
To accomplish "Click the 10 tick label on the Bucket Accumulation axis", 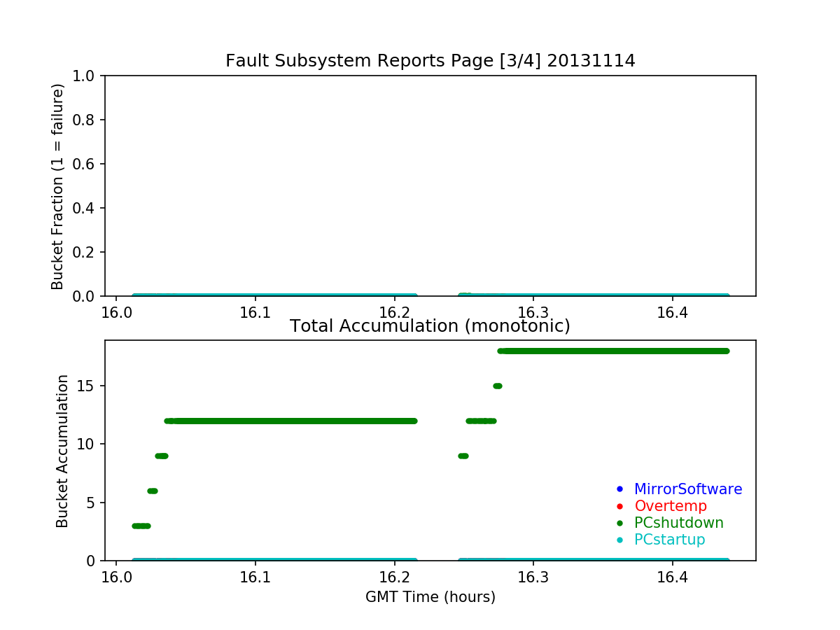I will click(90, 444).
